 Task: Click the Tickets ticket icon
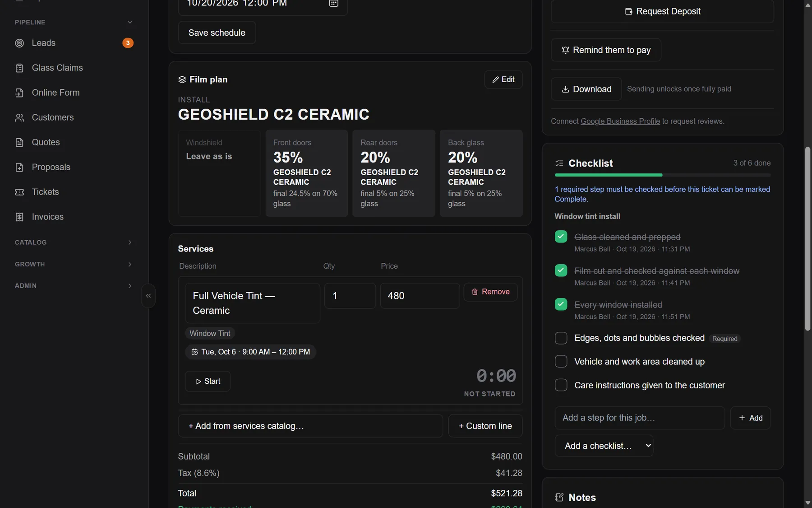point(19,192)
